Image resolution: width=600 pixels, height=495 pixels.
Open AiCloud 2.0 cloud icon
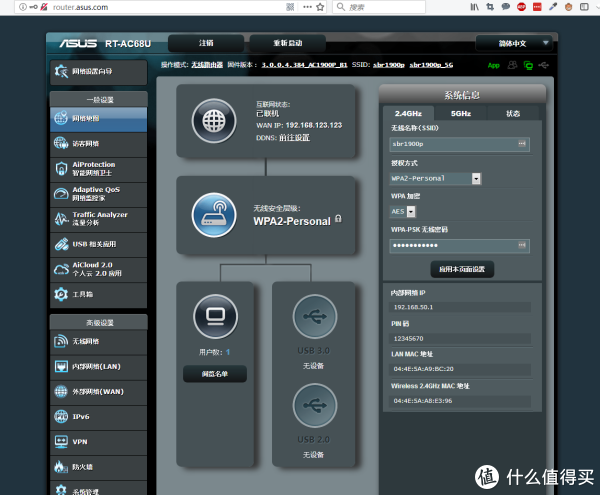point(61,269)
